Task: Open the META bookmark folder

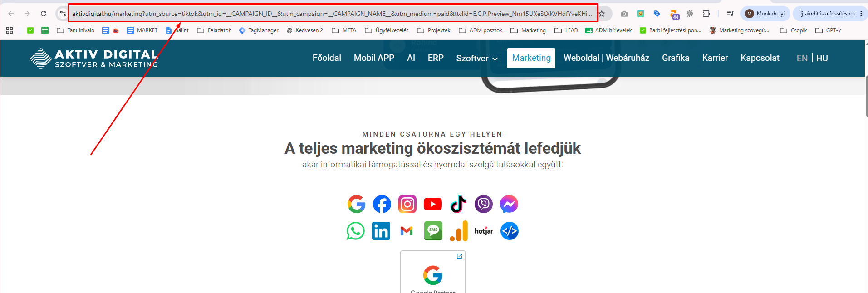Action: coord(344,30)
